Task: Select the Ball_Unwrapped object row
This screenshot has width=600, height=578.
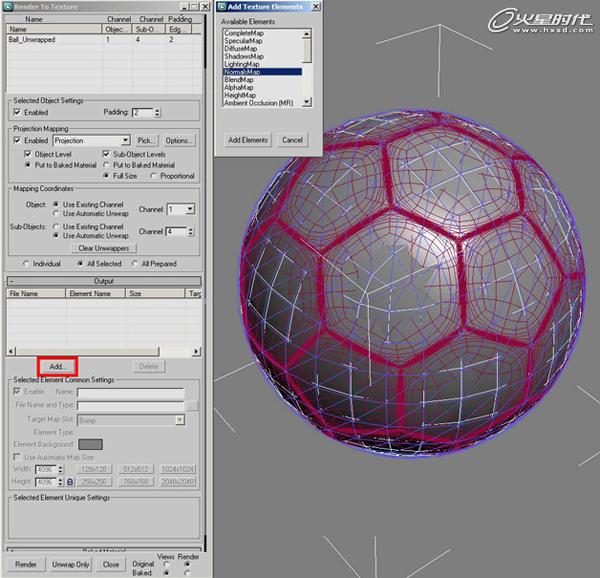Action: [x=103, y=39]
